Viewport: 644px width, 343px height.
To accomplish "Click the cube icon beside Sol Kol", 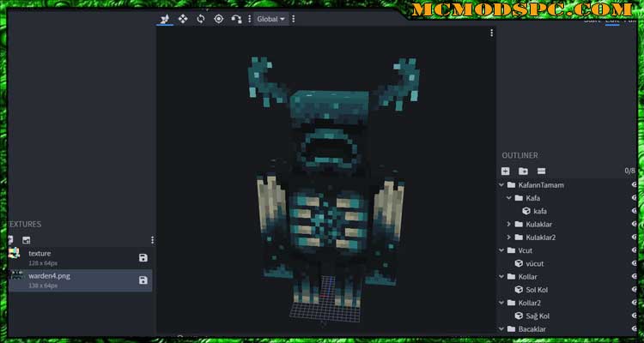I will coord(519,290).
